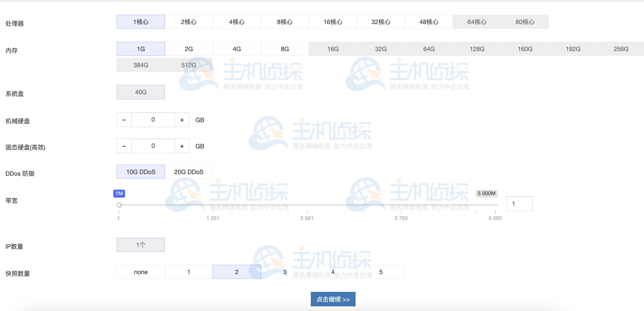Set snapshot count to none

[141, 272]
